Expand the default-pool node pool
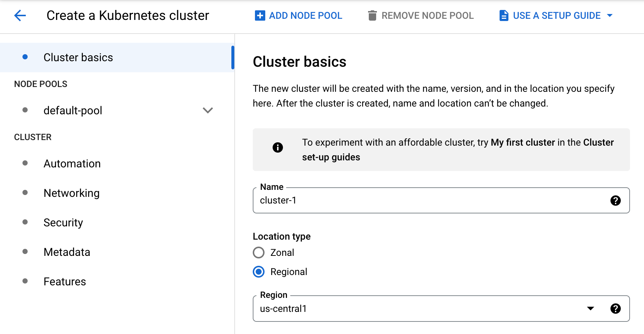The width and height of the screenshot is (644, 334). [x=208, y=110]
